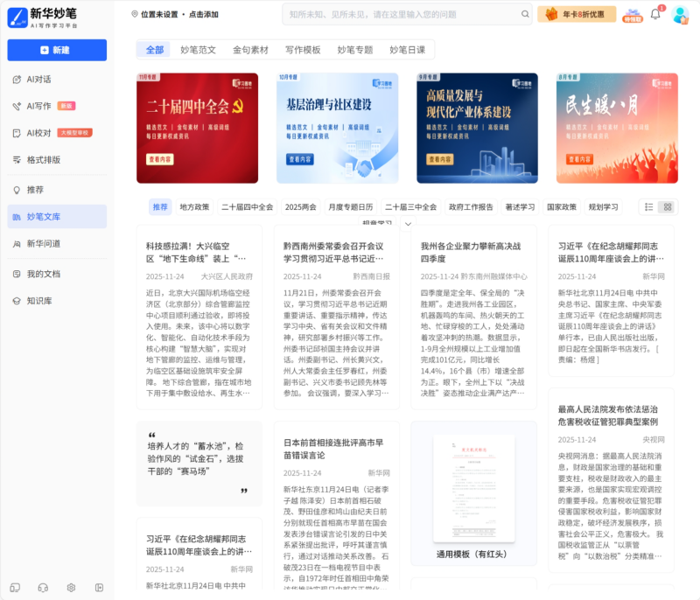Click the notification bell icon
Image resolution: width=700 pixels, height=600 pixels.
655,14
